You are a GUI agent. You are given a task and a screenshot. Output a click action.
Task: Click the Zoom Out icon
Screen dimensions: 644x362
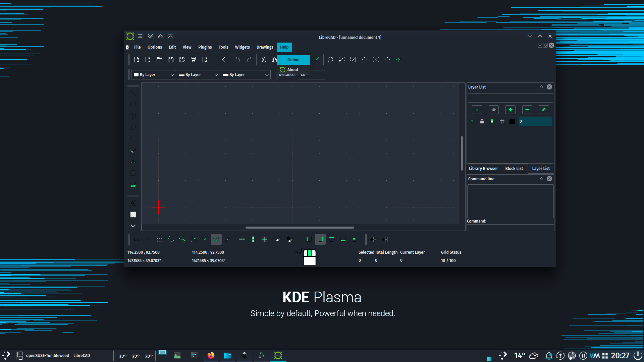[x=353, y=60]
